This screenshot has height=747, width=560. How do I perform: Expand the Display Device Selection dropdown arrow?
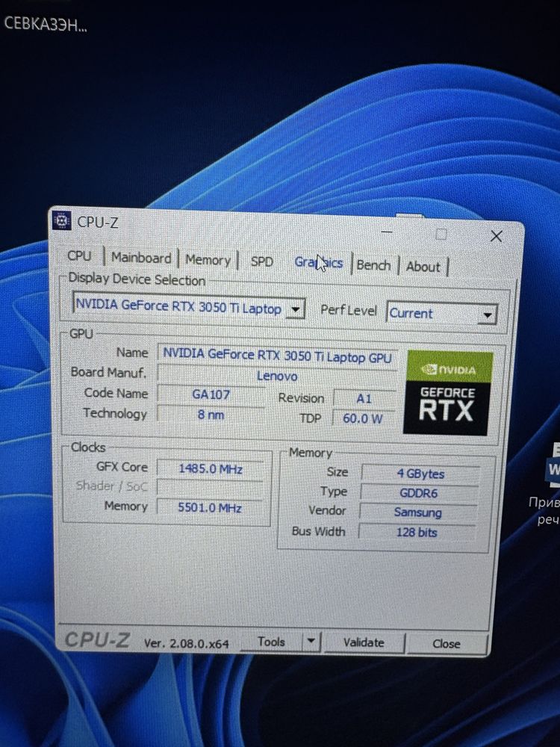(296, 310)
